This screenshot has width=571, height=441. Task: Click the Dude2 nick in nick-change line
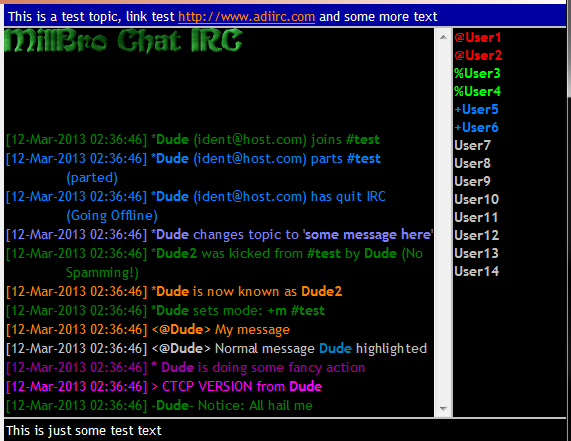pos(322,292)
